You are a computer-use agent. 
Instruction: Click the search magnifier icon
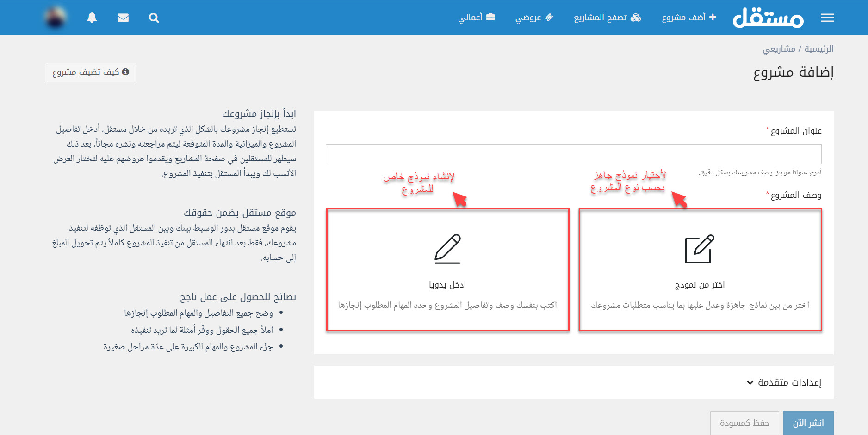click(x=154, y=18)
